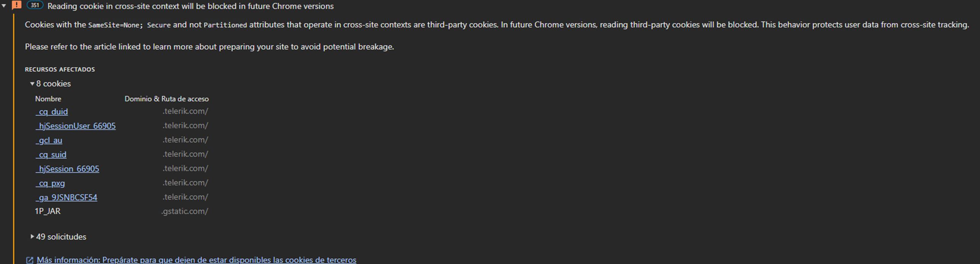Click the 'Dominio & Ruta de acceso' header
The width and height of the screenshot is (980, 264).
point(166,99)
